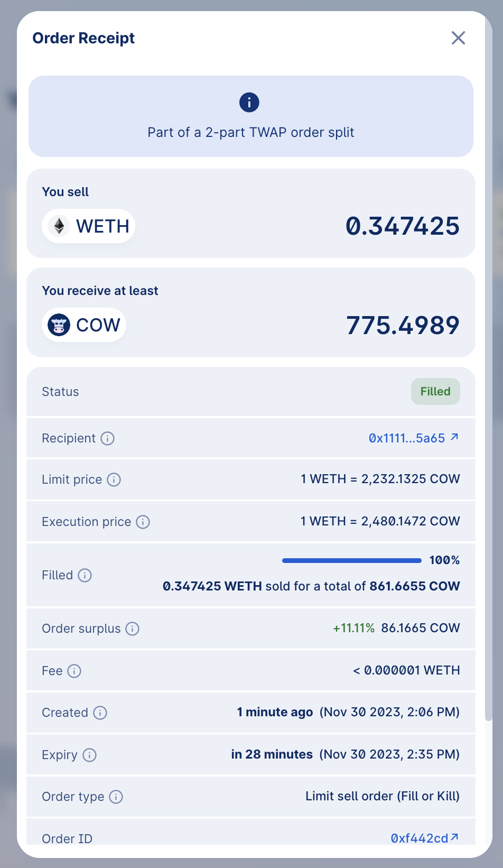Click the Filled info icon
Image resolution: width=503 pixels, height=868 pixels.
point(85,575)
